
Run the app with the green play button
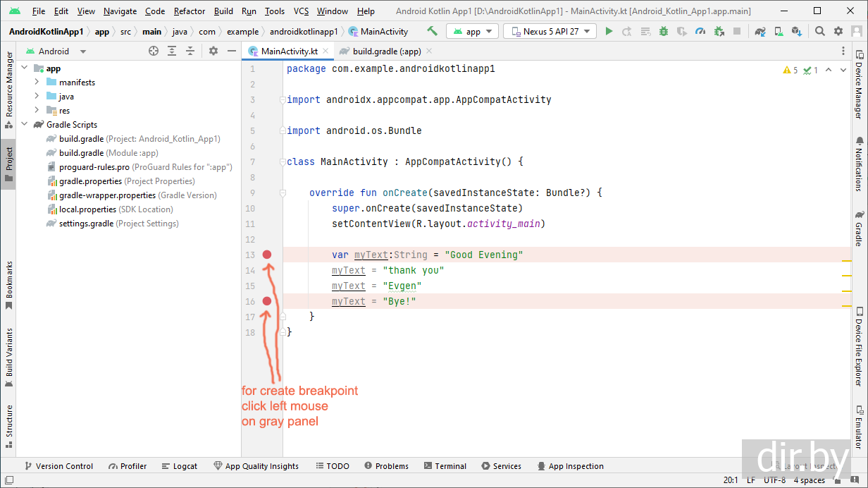(609, 31)
